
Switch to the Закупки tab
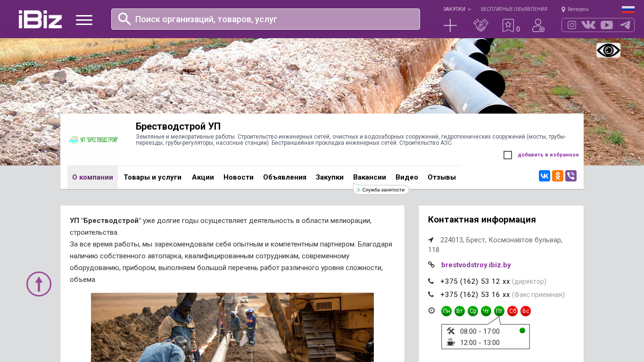pos(330,177)
